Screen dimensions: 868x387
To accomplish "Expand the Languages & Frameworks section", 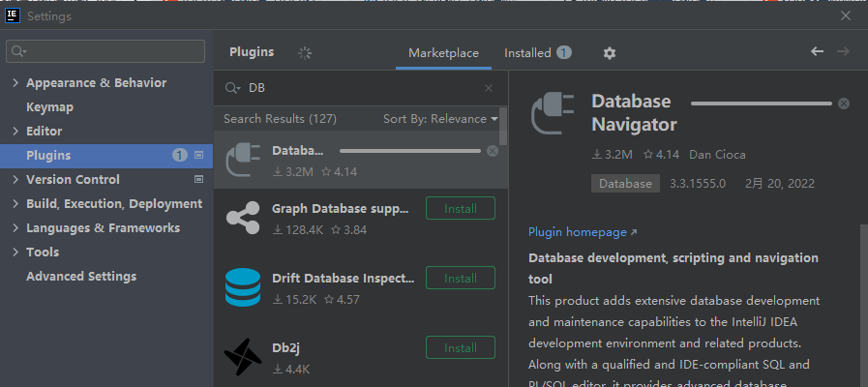I will (x=15, y=228).
